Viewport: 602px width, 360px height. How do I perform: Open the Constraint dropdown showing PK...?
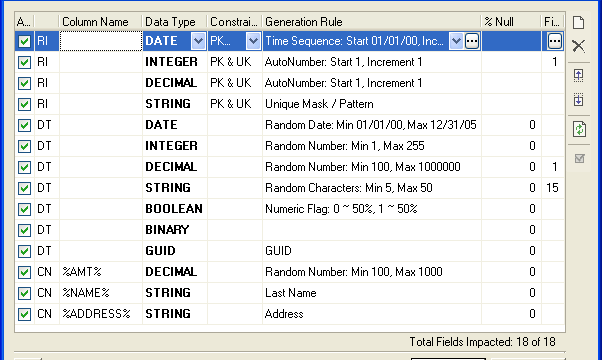(x=253, y=41)
